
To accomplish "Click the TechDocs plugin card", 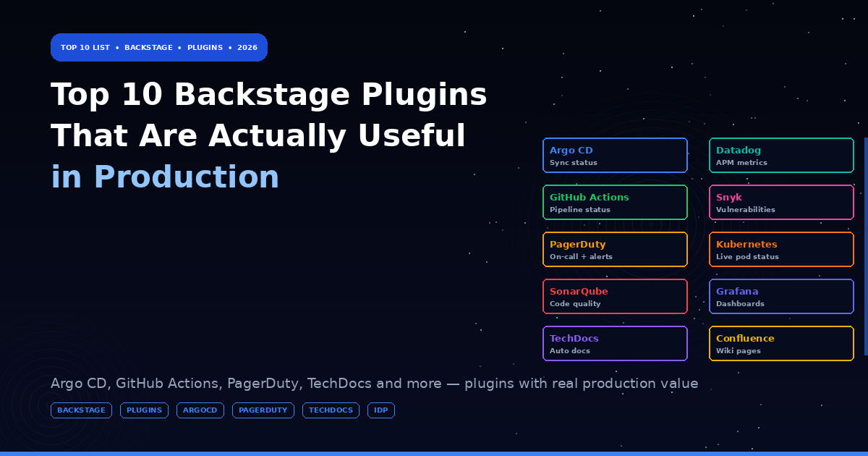I will pos(615,344).
